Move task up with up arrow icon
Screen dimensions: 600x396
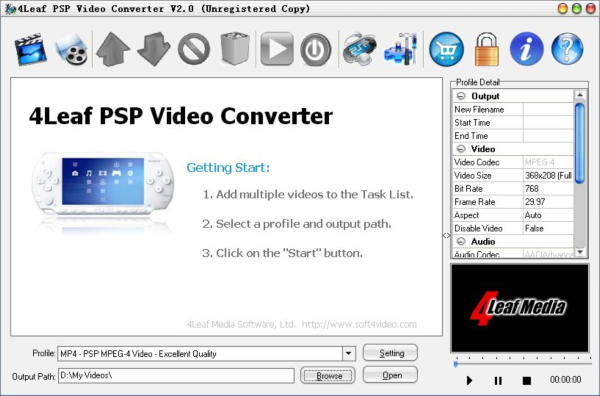pos(113,49)
